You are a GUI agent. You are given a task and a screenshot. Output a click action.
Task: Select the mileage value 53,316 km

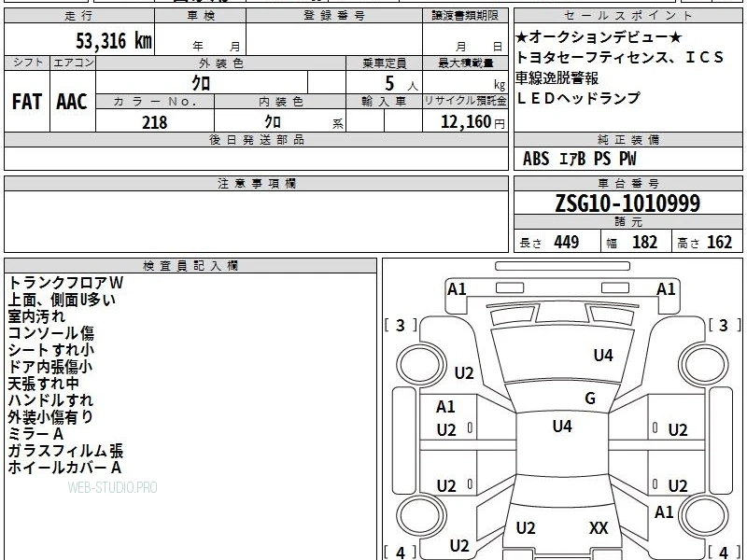coord(114,40)
